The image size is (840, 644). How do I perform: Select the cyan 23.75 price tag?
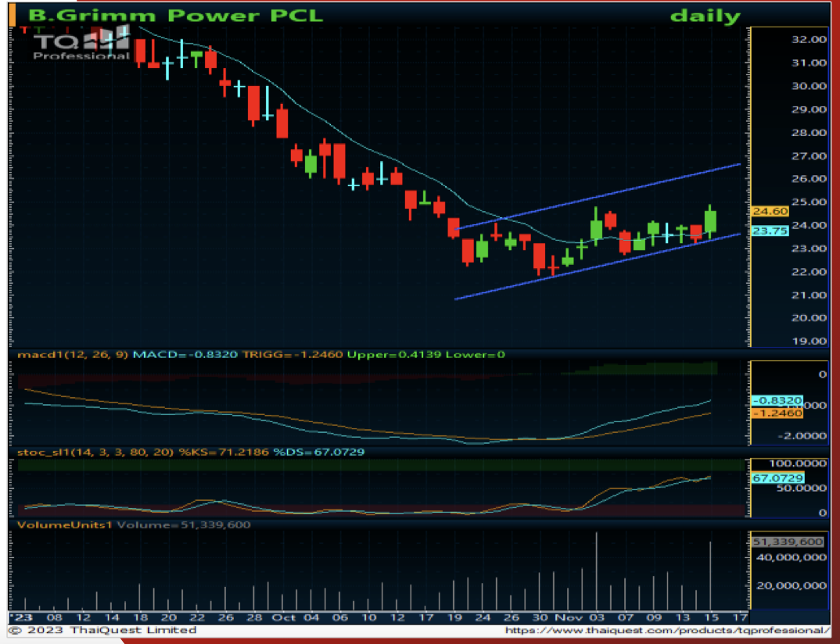click(x=770, y=231)
